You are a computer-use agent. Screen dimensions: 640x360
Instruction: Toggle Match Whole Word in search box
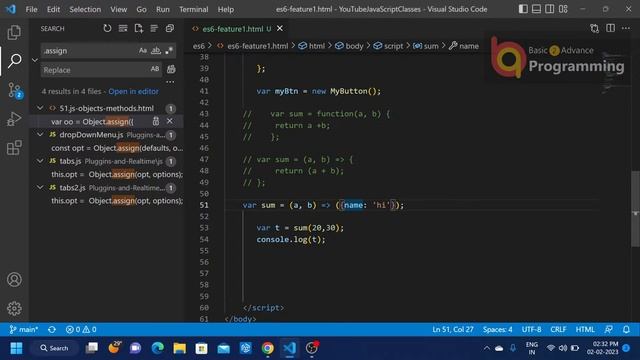(156, 51)
